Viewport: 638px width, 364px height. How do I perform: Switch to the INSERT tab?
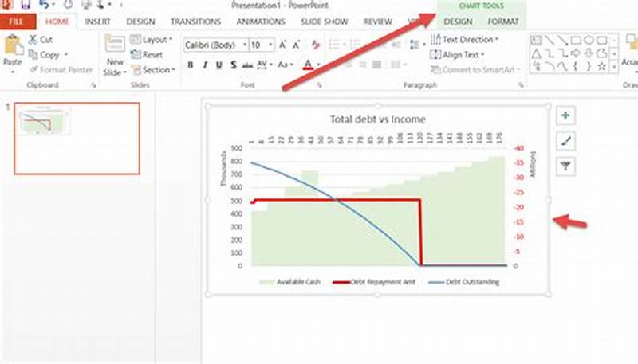pos(97,22)
